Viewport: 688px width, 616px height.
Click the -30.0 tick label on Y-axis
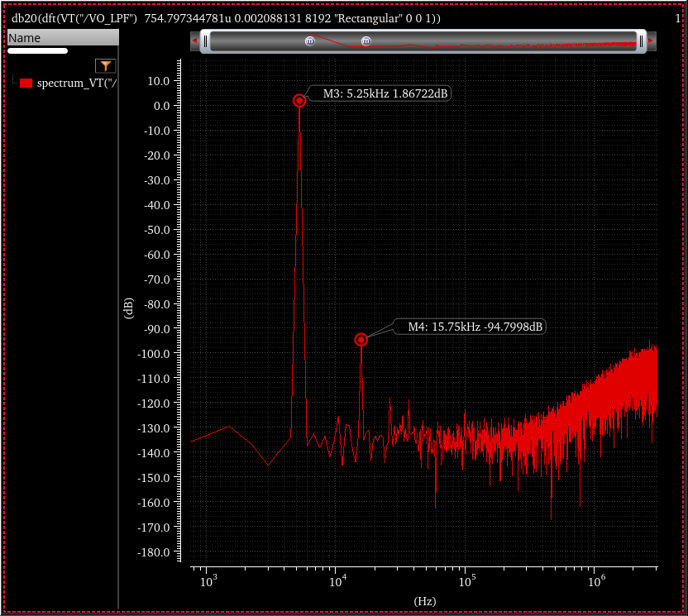coord(156,180)
